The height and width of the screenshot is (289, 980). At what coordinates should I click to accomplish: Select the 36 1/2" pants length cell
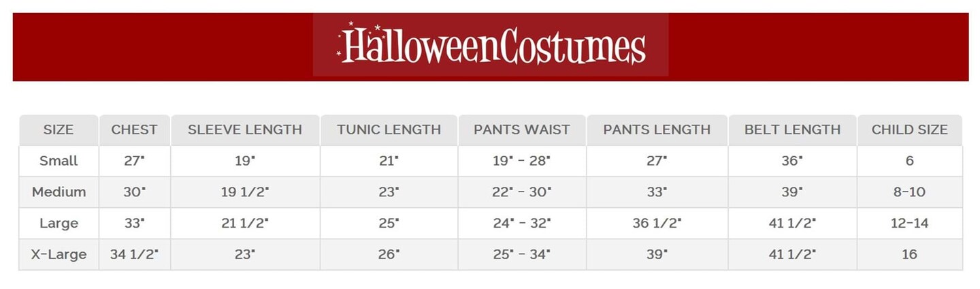pos(657,223)
